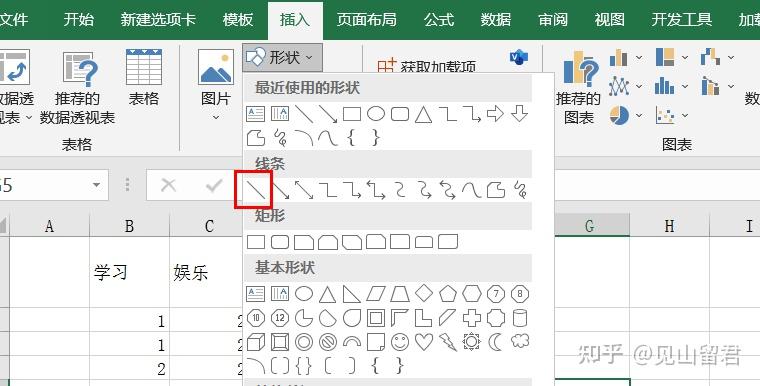
Task: Insert the smiley face shape
Action: [x=400, y=342]
